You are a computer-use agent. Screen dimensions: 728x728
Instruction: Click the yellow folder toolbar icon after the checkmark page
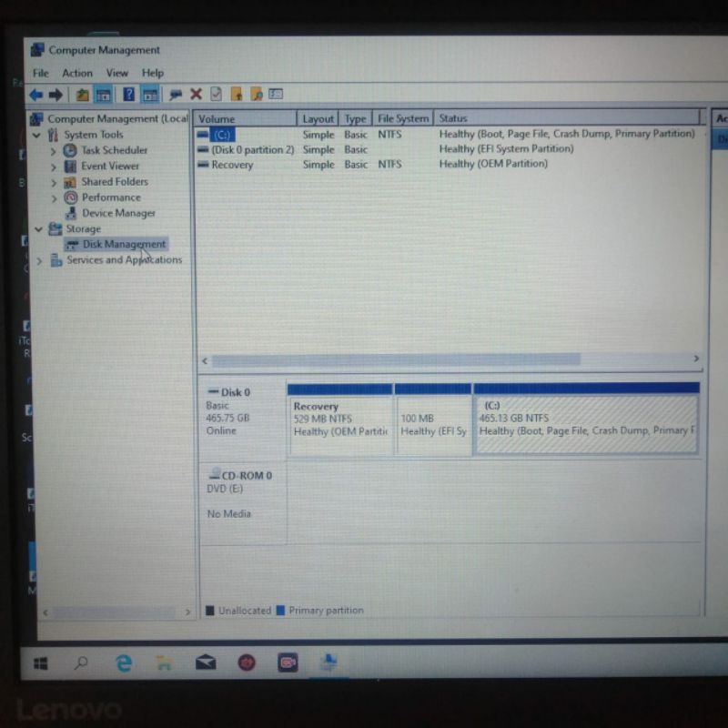point(237,95)
